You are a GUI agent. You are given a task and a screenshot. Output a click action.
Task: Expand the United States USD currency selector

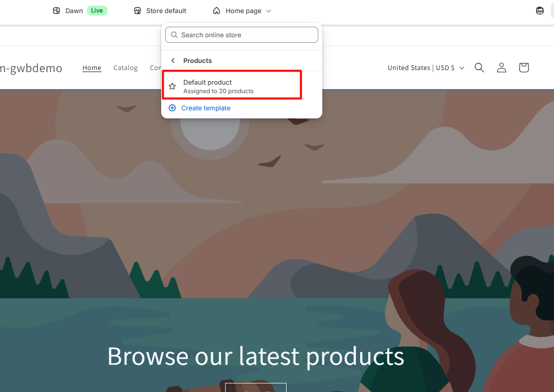point(426,68)
